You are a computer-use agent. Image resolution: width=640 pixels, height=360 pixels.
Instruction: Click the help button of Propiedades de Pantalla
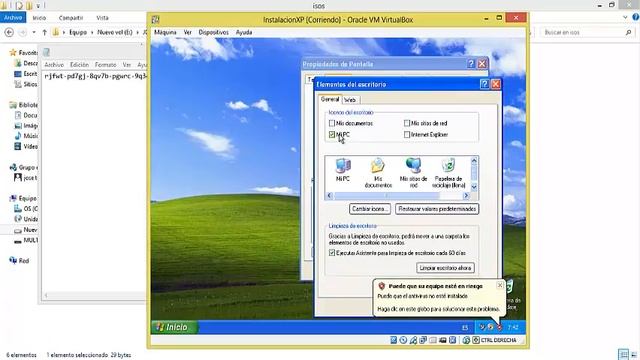[471, 64]
